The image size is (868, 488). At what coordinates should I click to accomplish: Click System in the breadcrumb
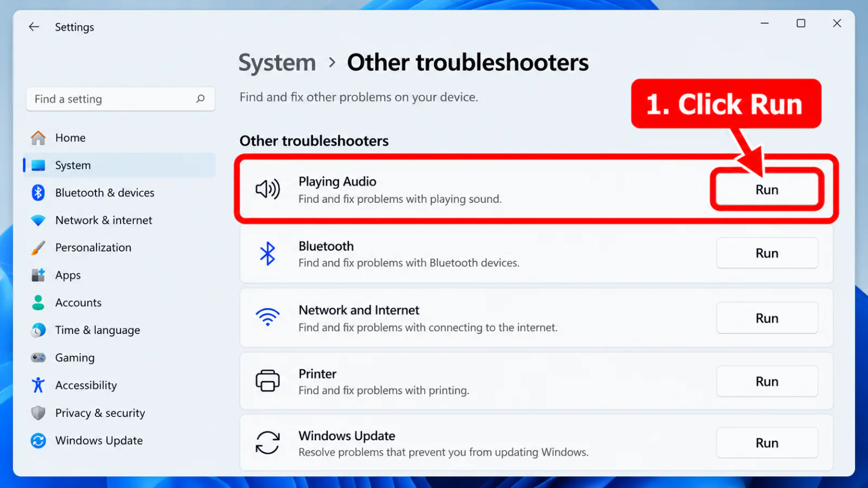click(x=277, y=63)
